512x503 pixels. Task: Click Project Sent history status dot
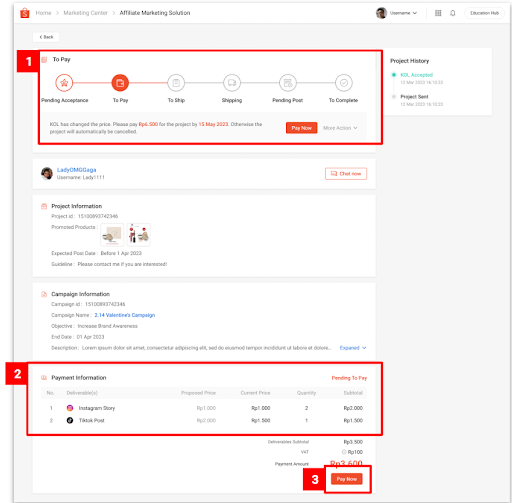pos(394,97)
